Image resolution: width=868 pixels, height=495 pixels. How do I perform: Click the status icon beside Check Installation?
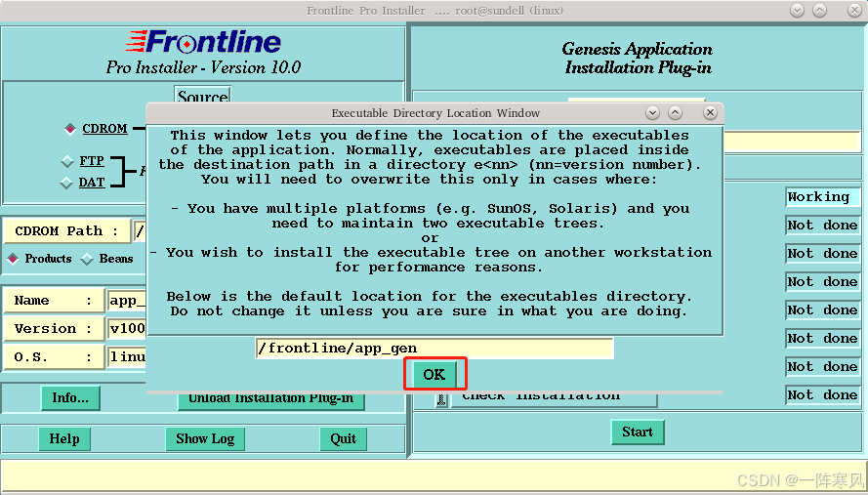[441, 399]
